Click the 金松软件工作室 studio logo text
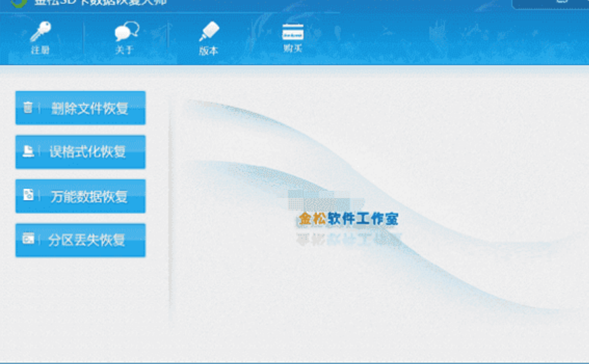The height and width of the screenshot is (364, 589). point(348,219)
